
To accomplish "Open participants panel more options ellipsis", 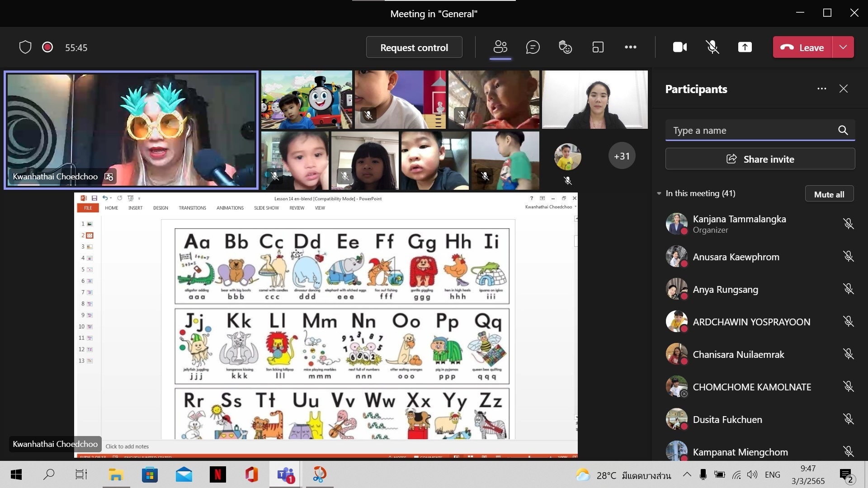I will 821,89.
